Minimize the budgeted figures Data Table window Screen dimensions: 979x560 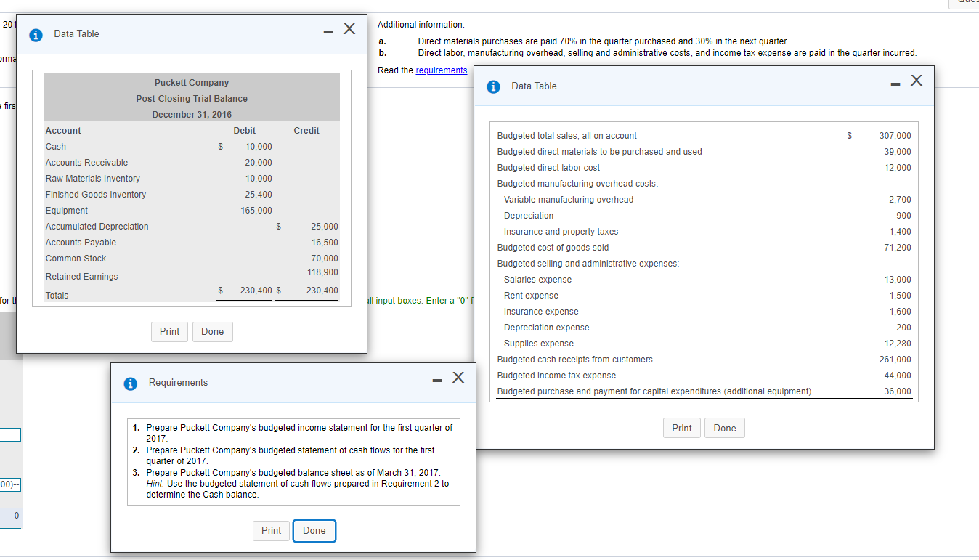[x=894, y=82]
